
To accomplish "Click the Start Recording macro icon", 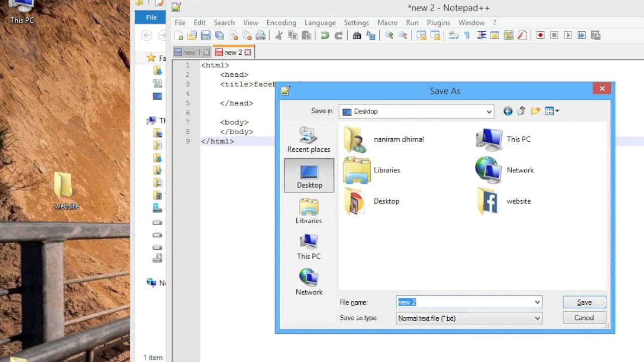I will [540, 35].
